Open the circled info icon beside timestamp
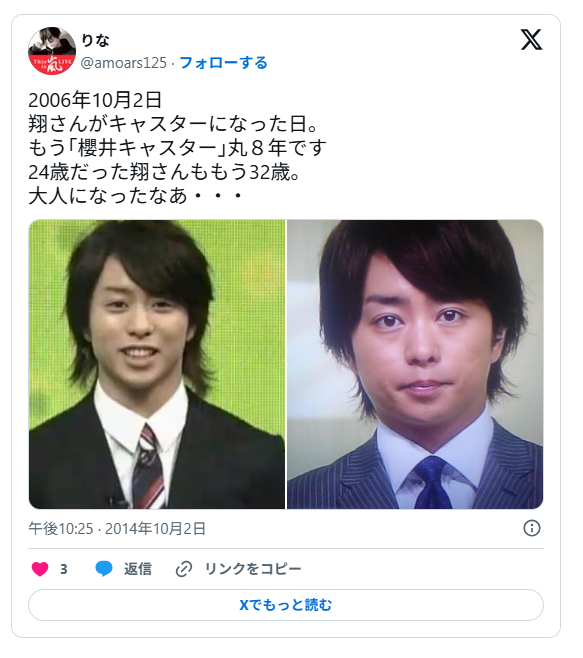The width and height of the screenshot is (583, 658). click(532, 528)
